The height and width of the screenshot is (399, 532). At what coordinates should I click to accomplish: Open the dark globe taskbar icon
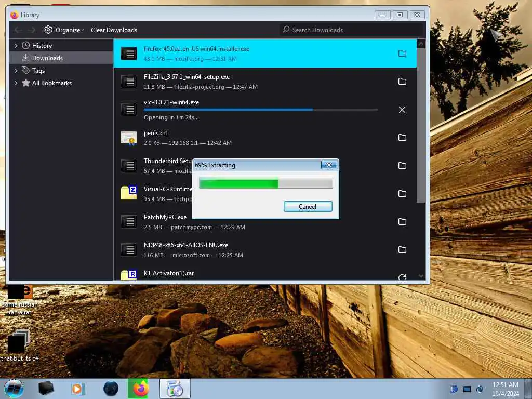(111, 389)
